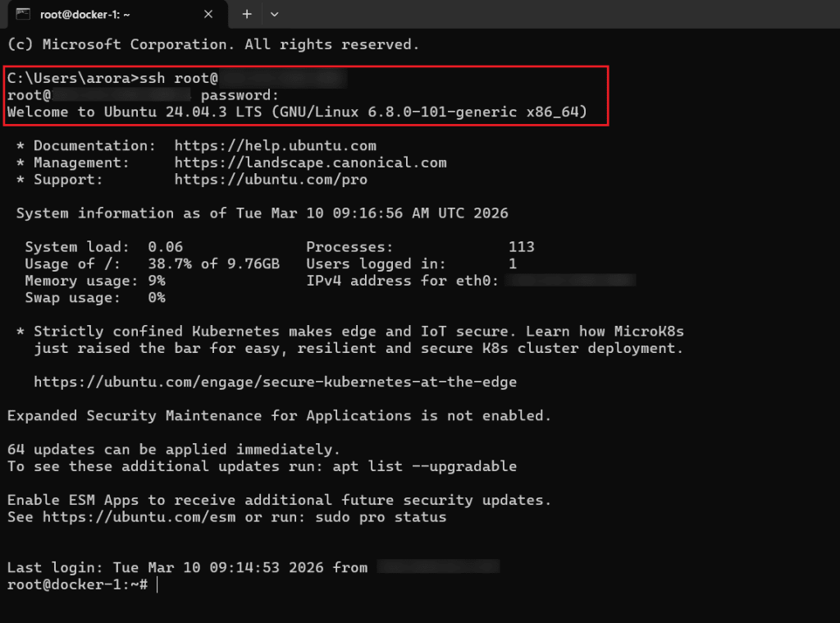The image size is (840, 623).
Task: Close the root@docker-1 tab
Action: pos(208,14)
